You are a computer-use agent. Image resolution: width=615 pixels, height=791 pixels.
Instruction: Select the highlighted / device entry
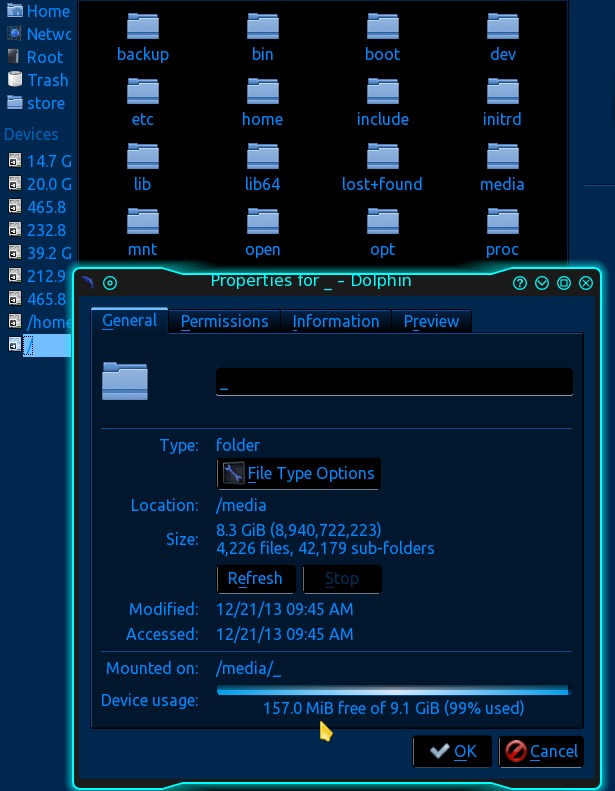tap(39, 345)
